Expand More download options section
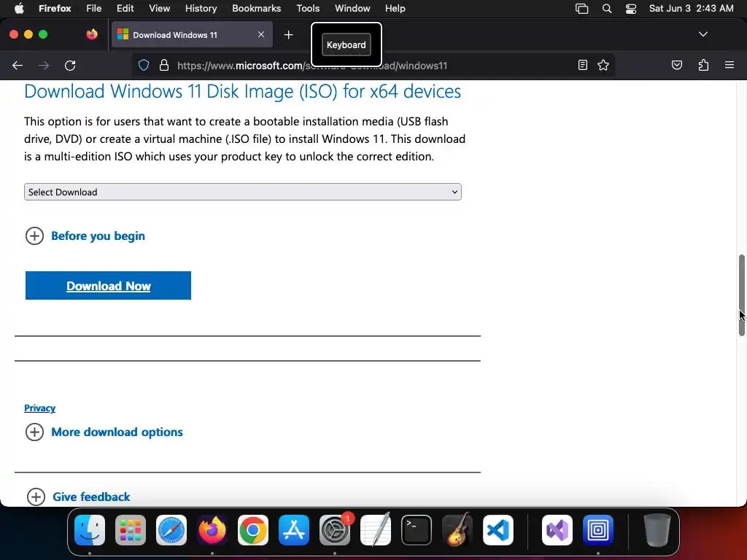This screenshot has width=747, height=560. click(x=104, y=432)
